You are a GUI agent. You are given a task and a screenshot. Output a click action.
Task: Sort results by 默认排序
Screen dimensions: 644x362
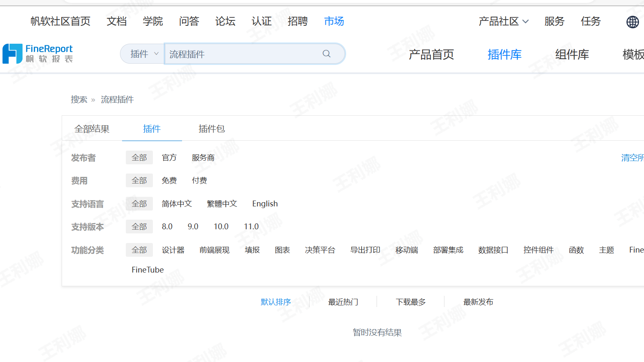coord(276,302)
